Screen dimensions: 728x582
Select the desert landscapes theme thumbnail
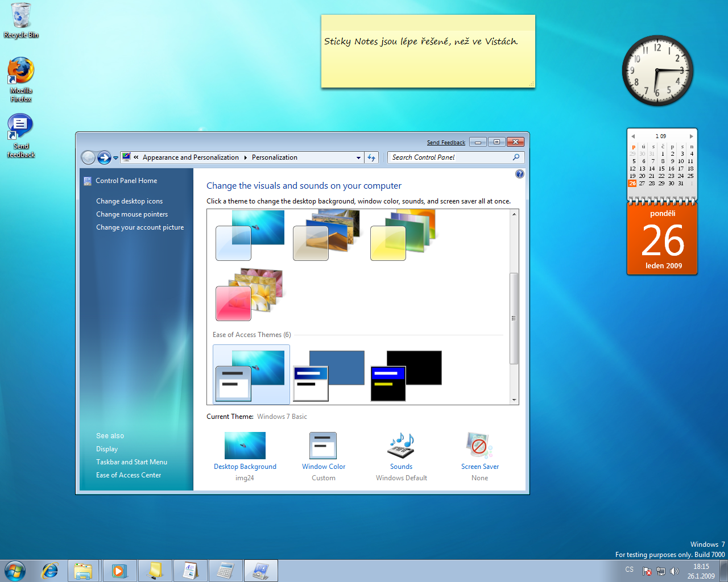click(x=327, y=235)
